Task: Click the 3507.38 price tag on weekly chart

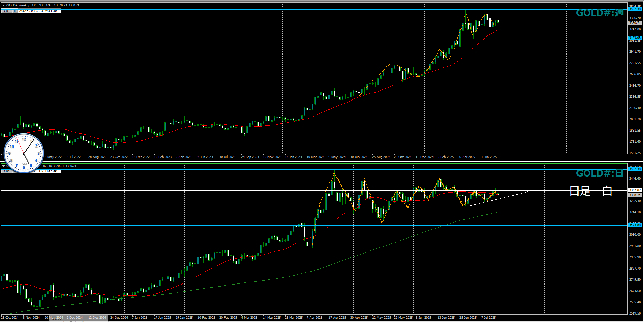Action: click(x=635, y=9)
